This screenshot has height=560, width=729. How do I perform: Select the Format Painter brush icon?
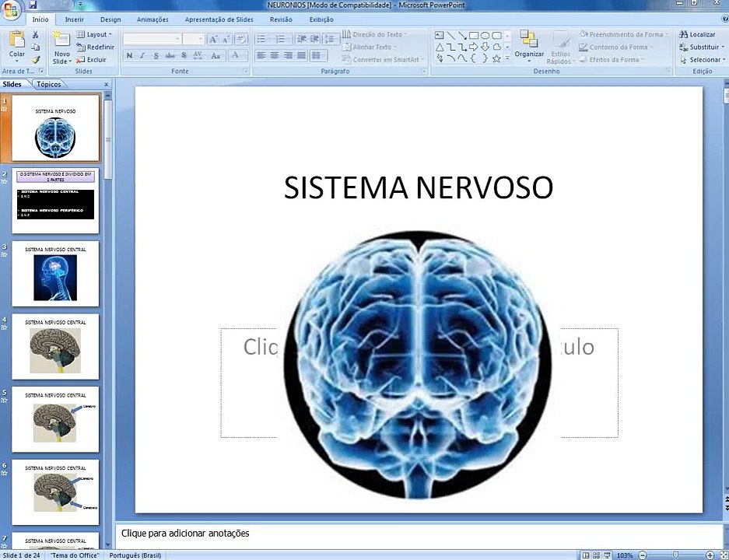point(35,59)
